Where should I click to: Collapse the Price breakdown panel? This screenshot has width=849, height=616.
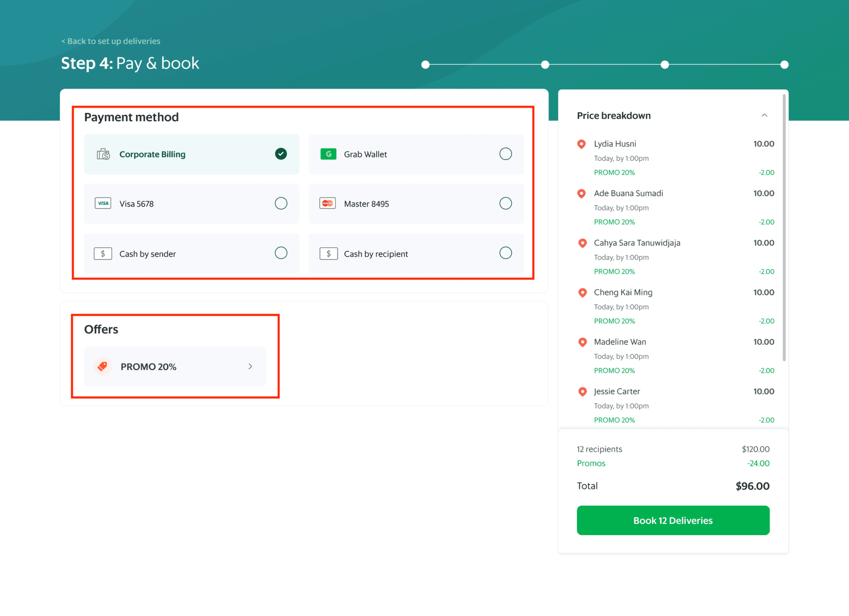[765, 115]
